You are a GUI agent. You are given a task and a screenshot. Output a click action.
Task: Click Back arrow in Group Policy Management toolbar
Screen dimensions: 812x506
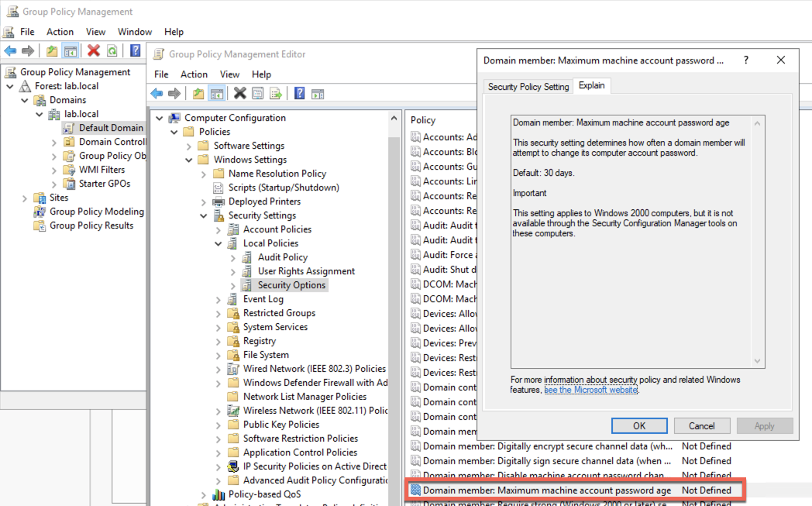tap(10, 51)
